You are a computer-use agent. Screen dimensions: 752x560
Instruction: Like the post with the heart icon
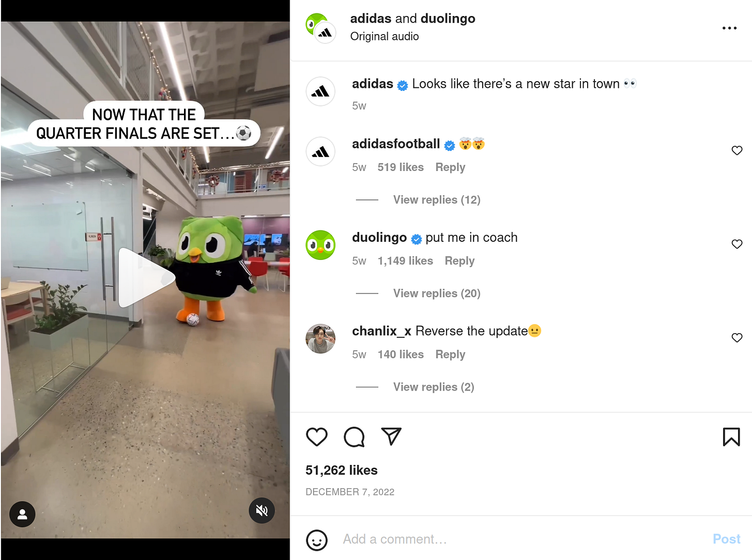pyautogui.click(x=317, y=437)
